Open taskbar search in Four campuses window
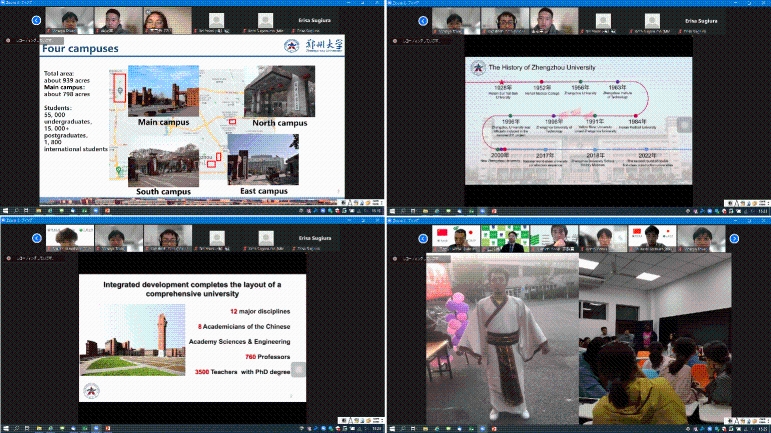This screenshot has height=433, width=771. [x=16, y=210]
